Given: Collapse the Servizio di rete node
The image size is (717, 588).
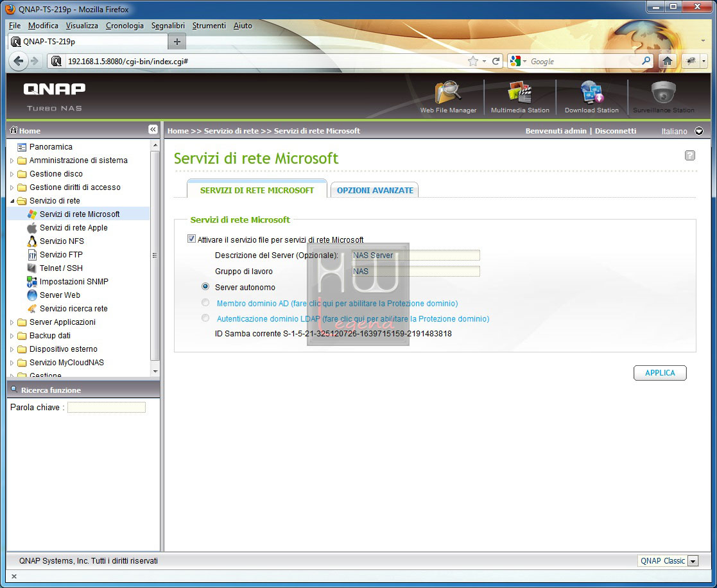Looking at the screenshot, I should tap(12, 201).
